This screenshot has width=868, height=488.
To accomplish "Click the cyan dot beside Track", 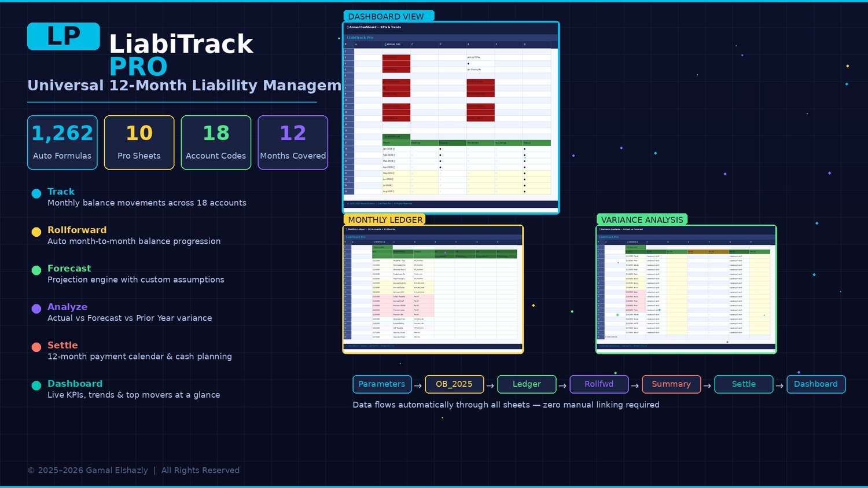I will point(36,194).
